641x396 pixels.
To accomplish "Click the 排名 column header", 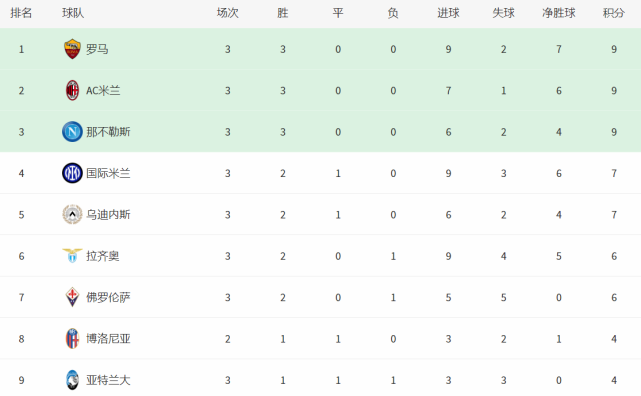I will pyautogui.click(x=21, y=13).
